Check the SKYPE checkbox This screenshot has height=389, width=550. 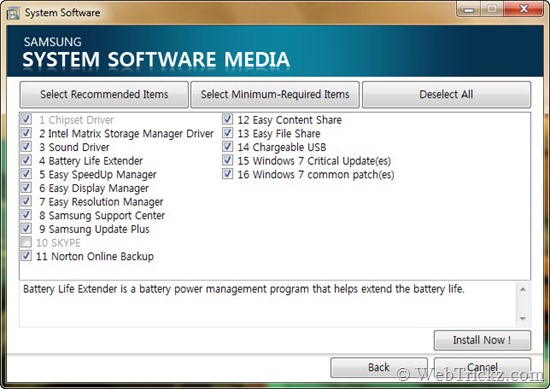click(26, 242)
